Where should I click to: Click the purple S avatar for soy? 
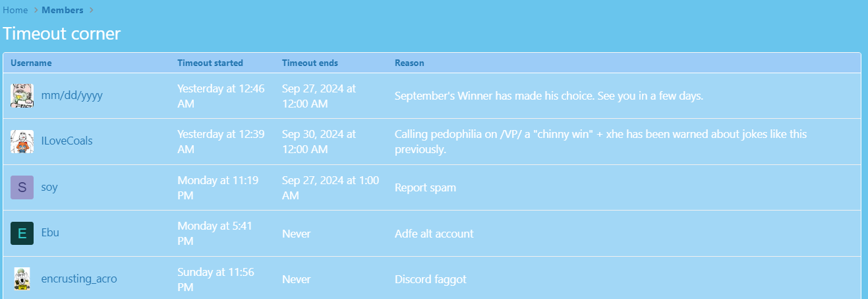22,187
